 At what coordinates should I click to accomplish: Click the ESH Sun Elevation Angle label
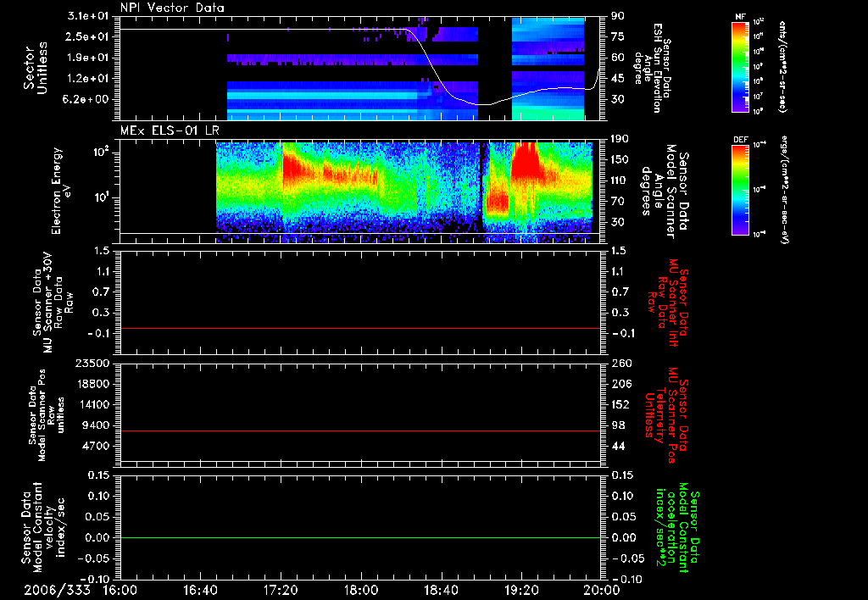(652, 68)
